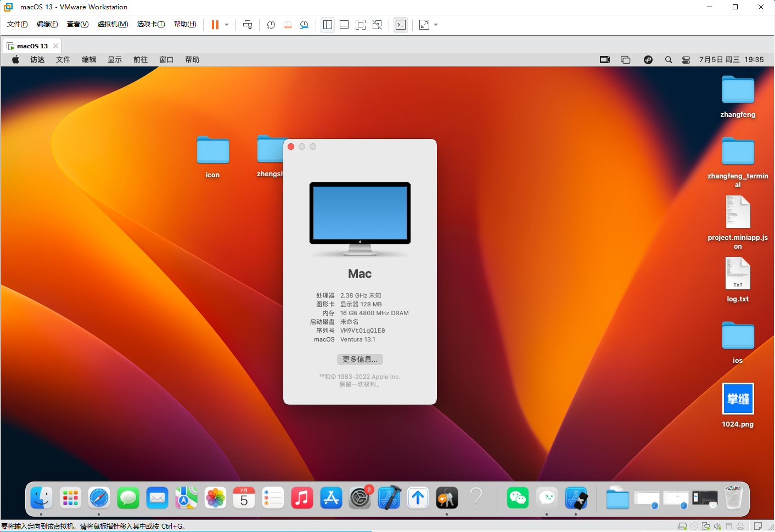The height and width of the screenshot is (532, 775).
Task: Click the serial number VM9VtGiqQlE0 text
Action: click(x=362, y=331)
